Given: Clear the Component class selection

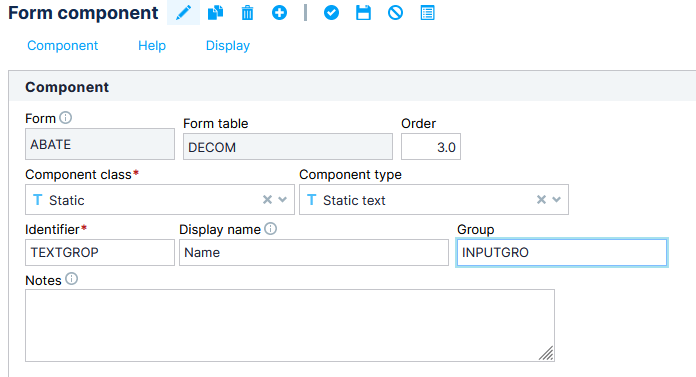Looking at the screenshot, I should 267,200.
